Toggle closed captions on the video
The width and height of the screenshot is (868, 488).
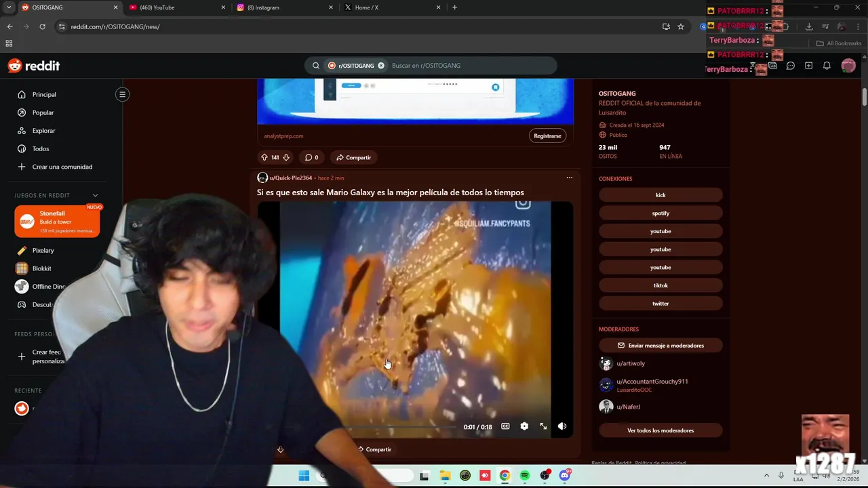pos(505,426)
